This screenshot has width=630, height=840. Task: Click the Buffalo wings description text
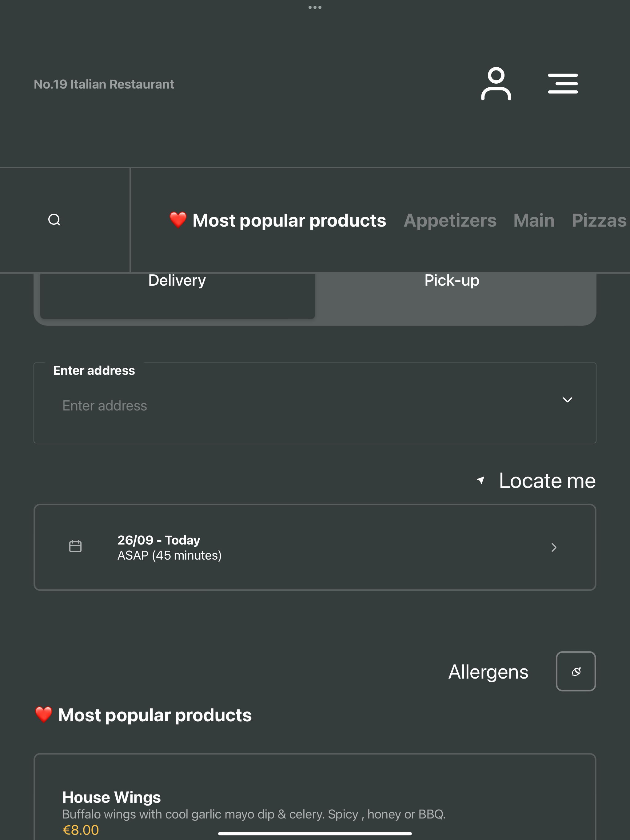(x=254, y=814)
